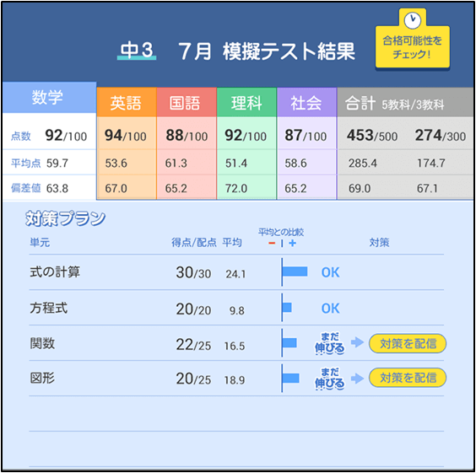The width and height of the screenshot is (476, 473).
Task: Switch to the 英語 tab
Action: 127,103
